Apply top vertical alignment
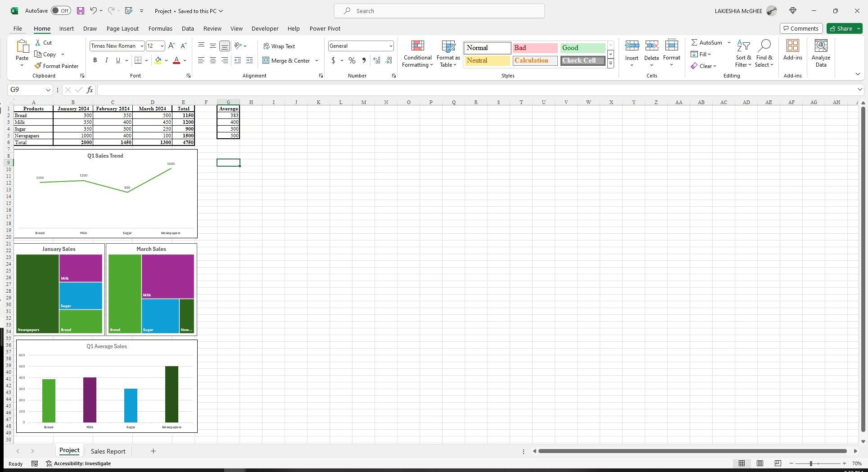The width and height of the screenshot is (868, 472). coord(201,46)
